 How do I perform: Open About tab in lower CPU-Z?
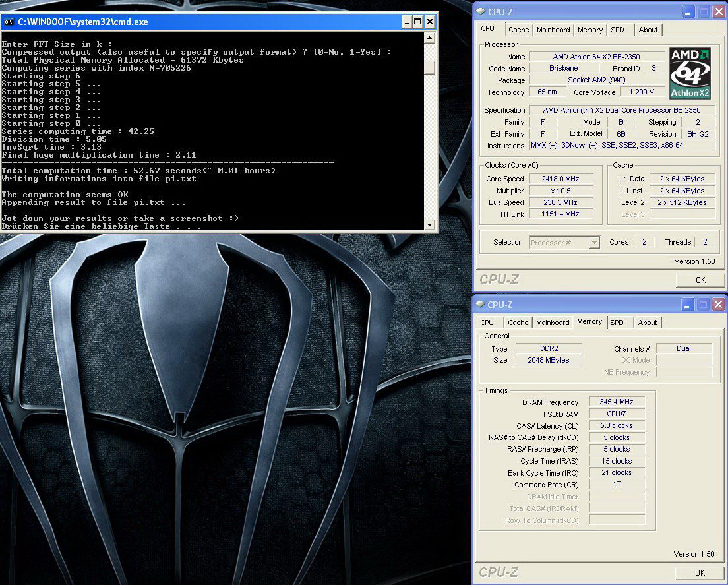coord(647,323)
